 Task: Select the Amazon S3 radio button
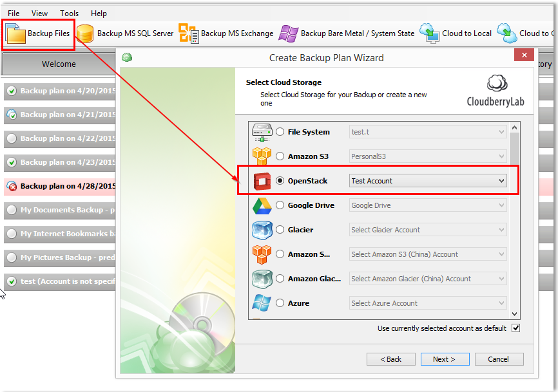click(280, 156)
